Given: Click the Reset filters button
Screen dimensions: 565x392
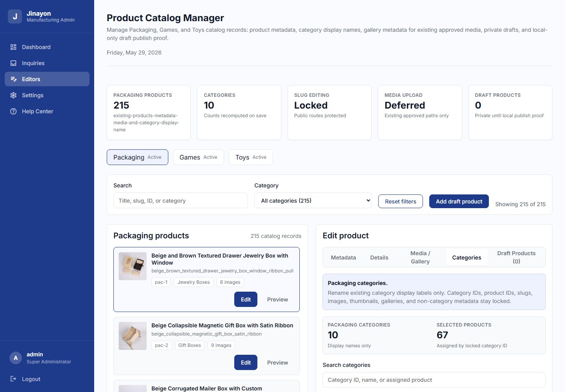Looking at the screenshot, I should (x=401, y=201).
